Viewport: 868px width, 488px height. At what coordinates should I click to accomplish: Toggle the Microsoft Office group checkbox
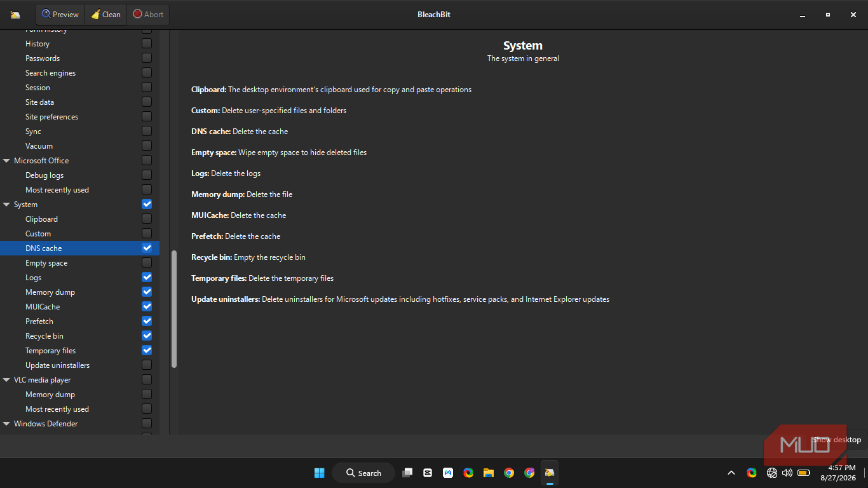click(147, 160)
